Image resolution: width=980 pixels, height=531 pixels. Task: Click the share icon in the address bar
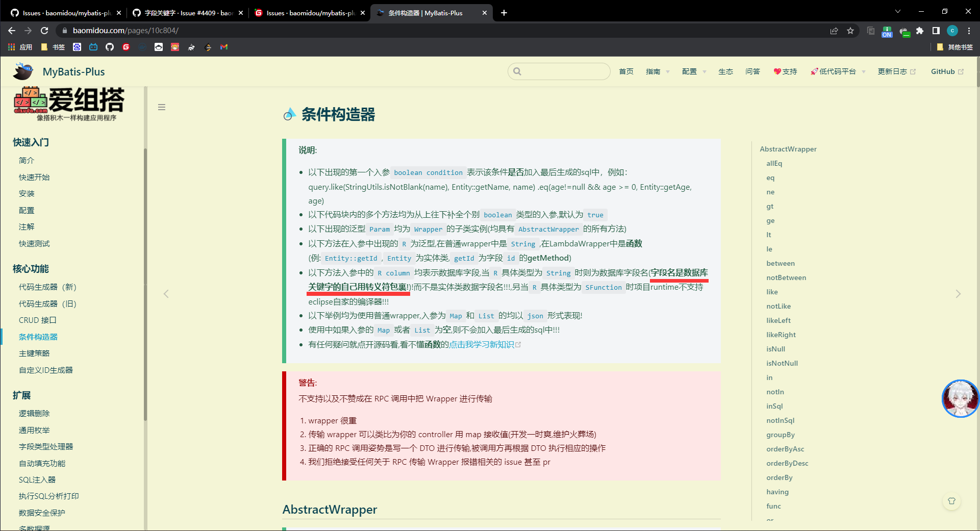coord(834,31)
